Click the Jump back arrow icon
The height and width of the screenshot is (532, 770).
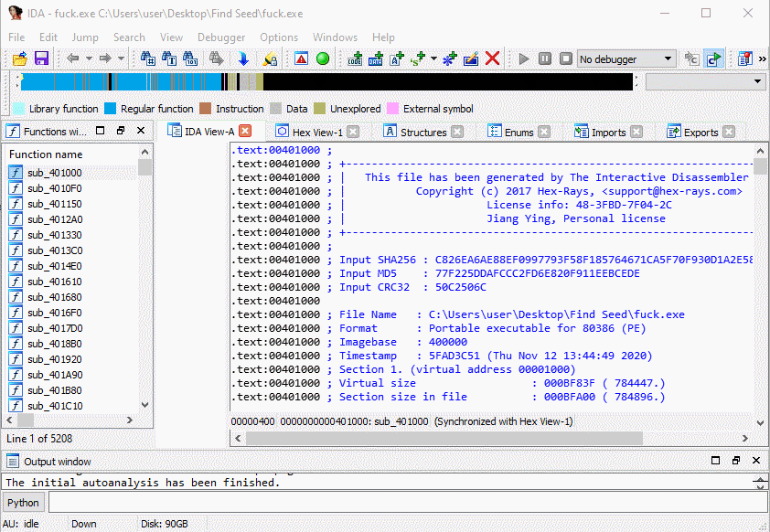point(72,59)
